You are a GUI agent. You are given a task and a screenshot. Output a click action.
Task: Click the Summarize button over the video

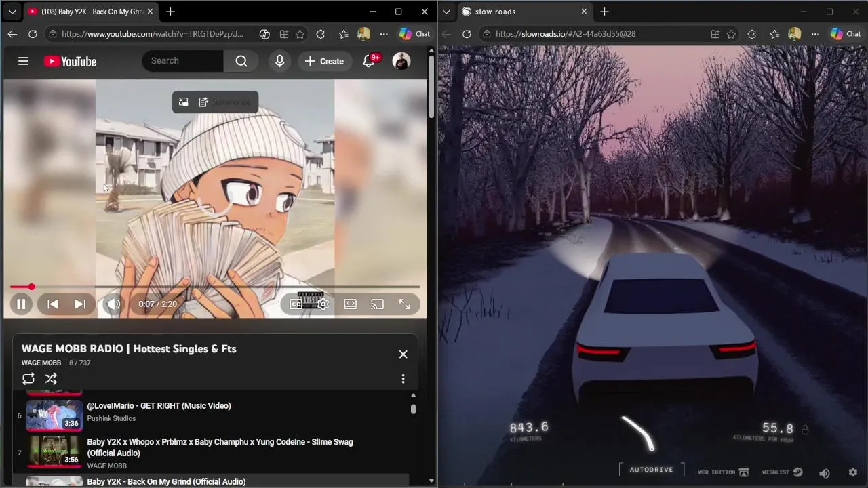(x=224, y=102)
